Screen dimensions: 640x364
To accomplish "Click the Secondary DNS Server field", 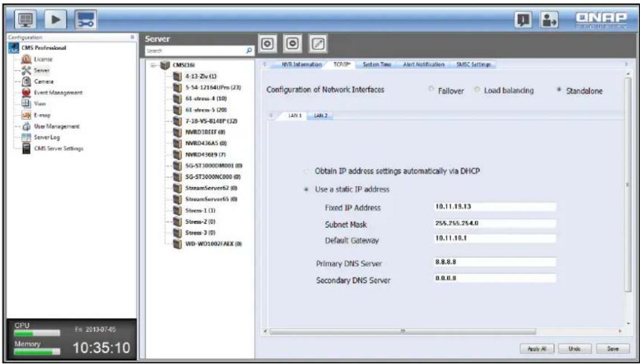I will [494, 278].
